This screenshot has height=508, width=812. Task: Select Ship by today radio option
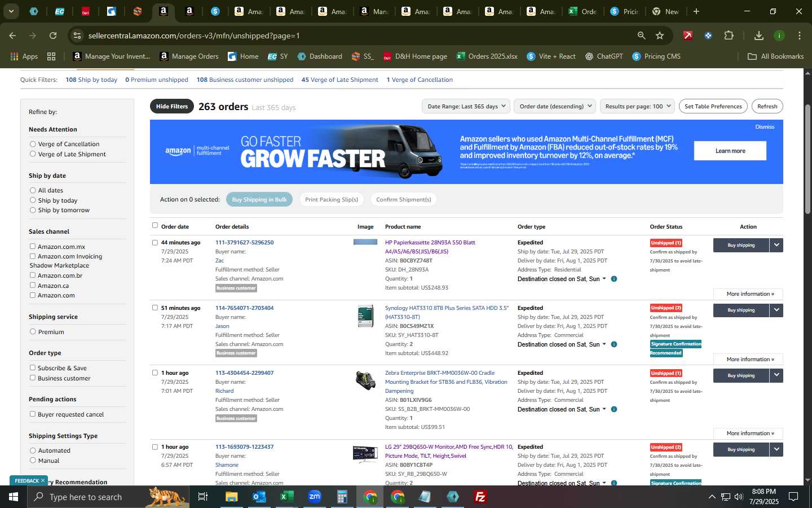[x=33, y=200]
